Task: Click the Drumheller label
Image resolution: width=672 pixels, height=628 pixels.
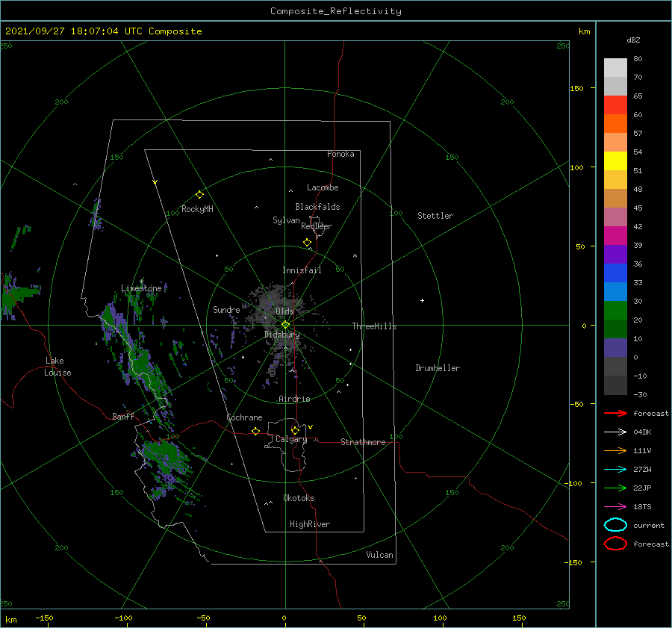Action: (438, 368)
